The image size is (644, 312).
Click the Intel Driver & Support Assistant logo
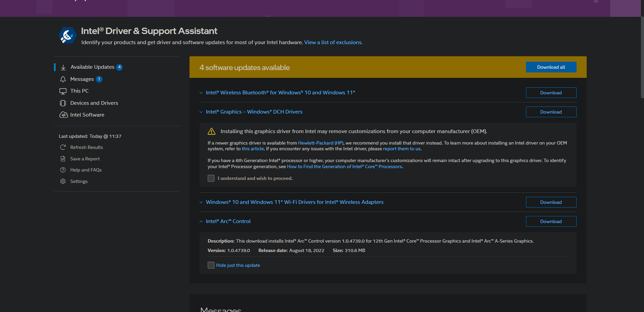pos(67,36)
